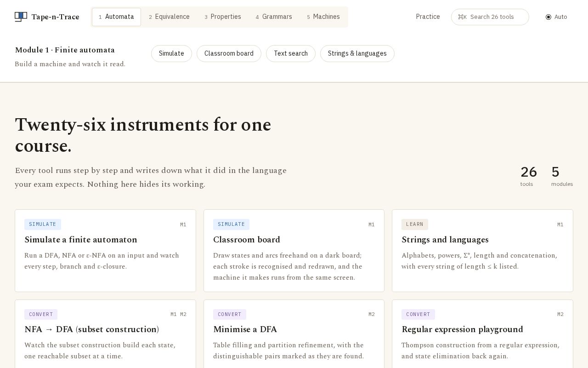Click the Build a machine and watch it read subtitle

pos(70,64)
